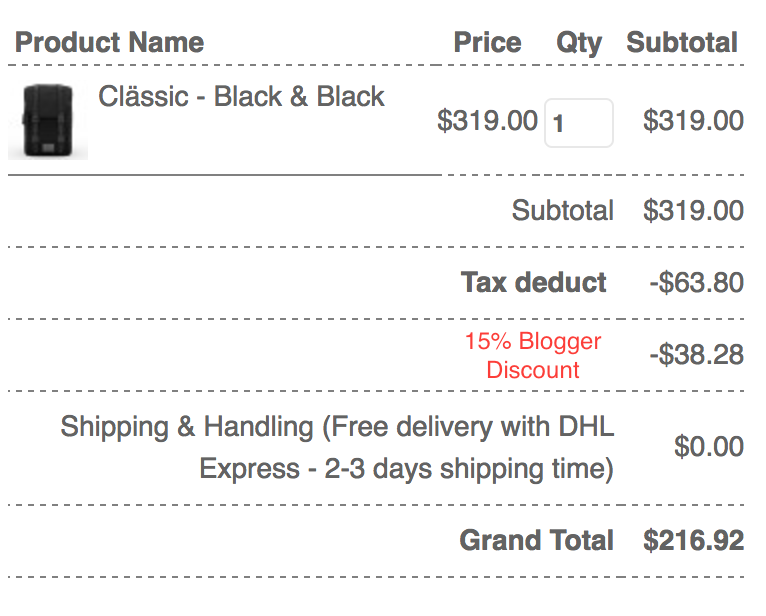The height and width of the screenshot is (616, 766).
Task: Click the black backpack product thumbnail
Action: pos(47,122)
